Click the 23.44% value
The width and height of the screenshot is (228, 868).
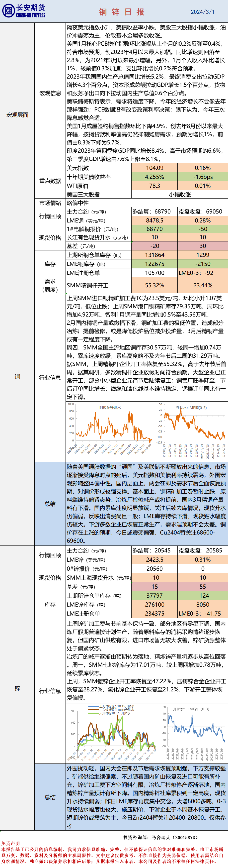pos(203,285)
